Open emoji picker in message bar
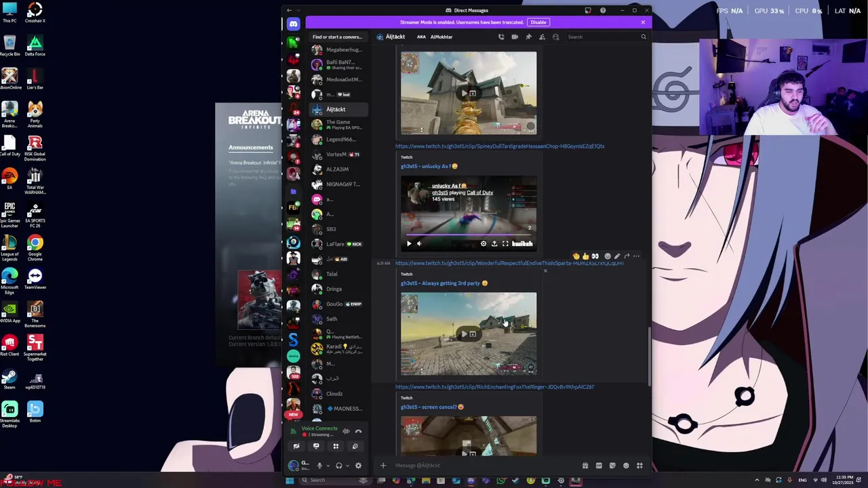Viewport: 868px width, 488px height. 626,466
